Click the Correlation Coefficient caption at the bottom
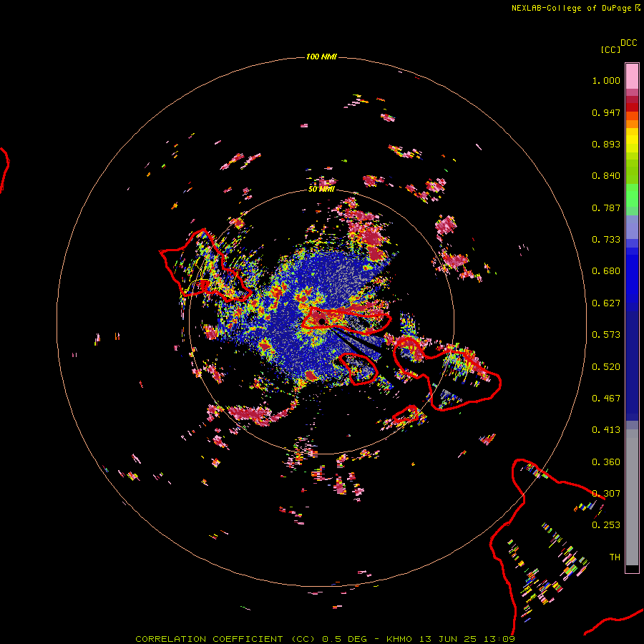The height and width of the screenshot is (644, 644). [325, 639]
